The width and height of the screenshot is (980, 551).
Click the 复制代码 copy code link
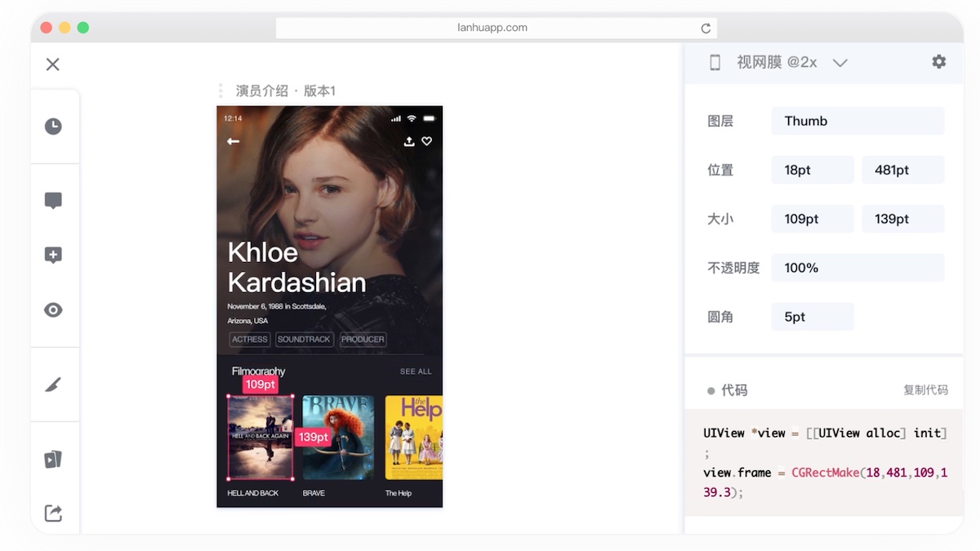pyautogui.click(x=925, y=390)
